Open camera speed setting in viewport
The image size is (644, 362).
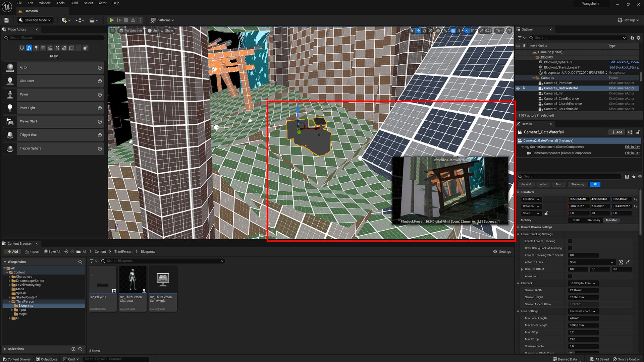click(x=499, y=31)
